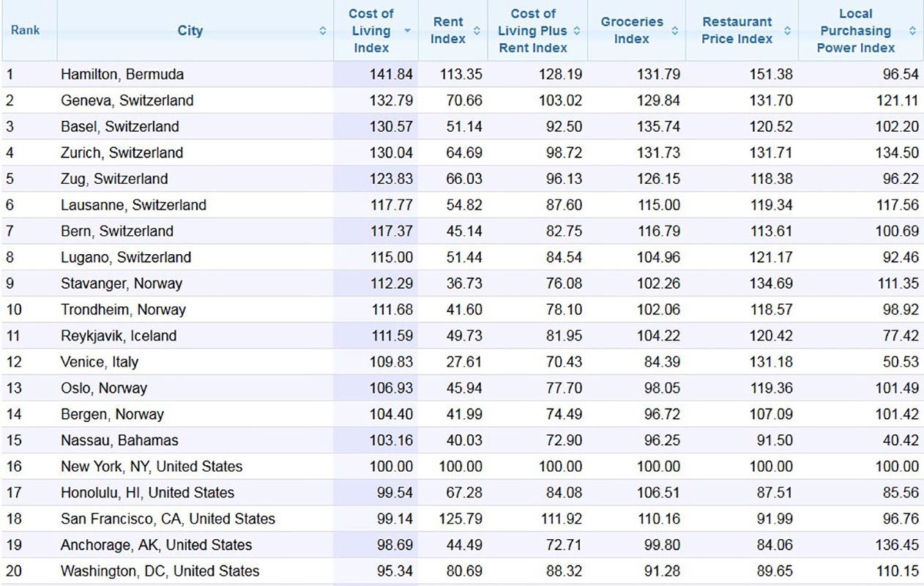Click sort arrows next to Restaurant Price Index
Image resolution: width=924 pixels, height=586 pixels.
787,31
